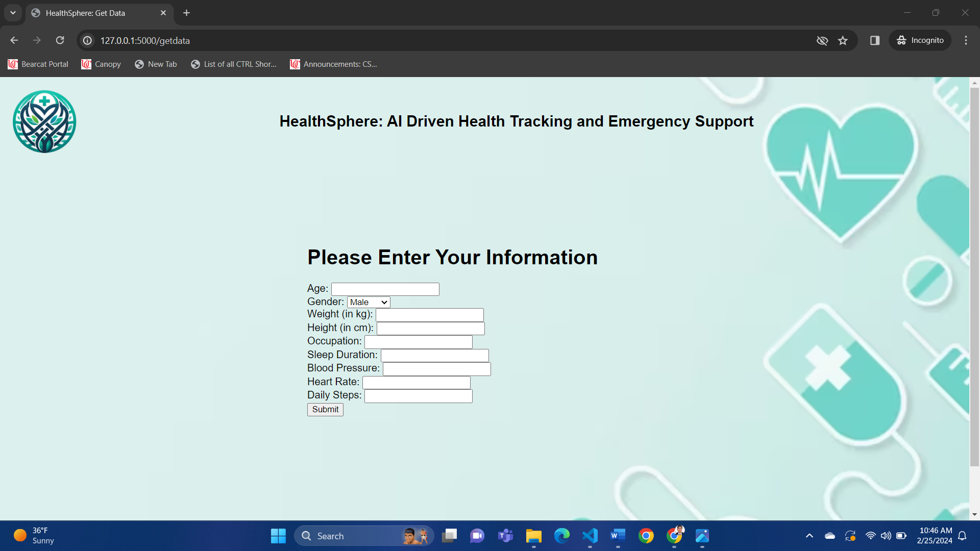
Task: Click the Blood Pressure text box
Action: pos(436,369)
